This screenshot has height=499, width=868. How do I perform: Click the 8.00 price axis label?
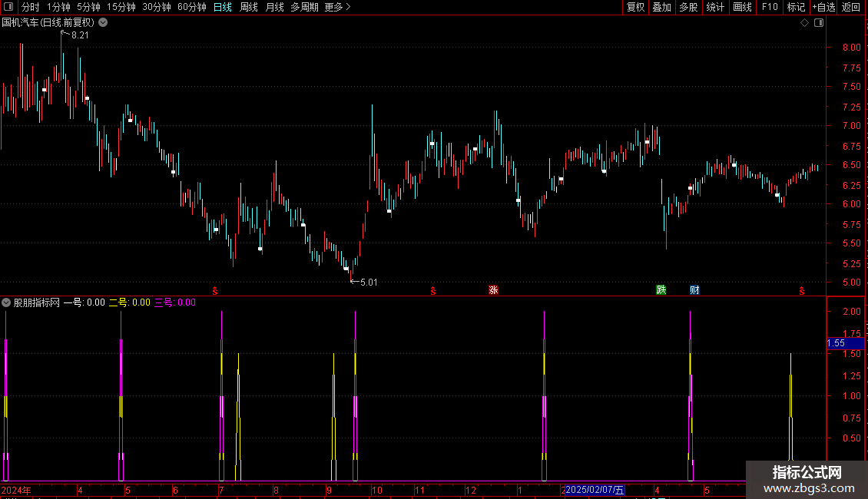click(x=851, y=48)
